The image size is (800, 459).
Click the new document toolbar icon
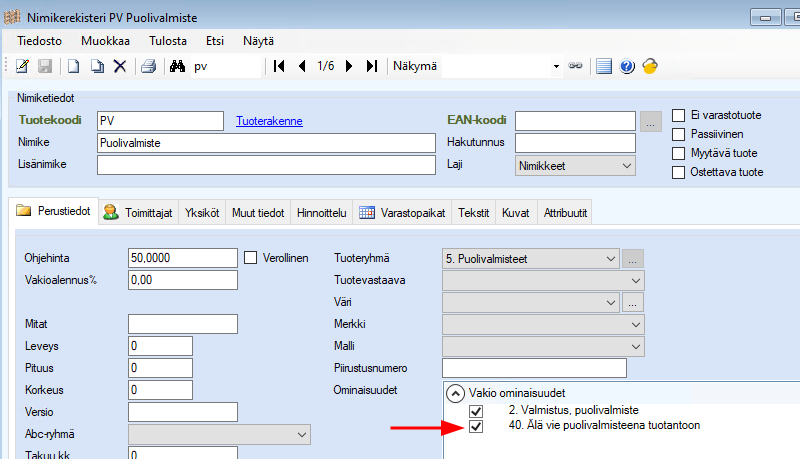click(73, 66)
